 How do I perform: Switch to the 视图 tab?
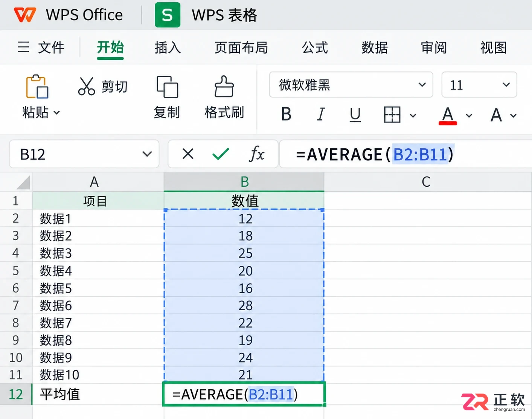(494, 48)
